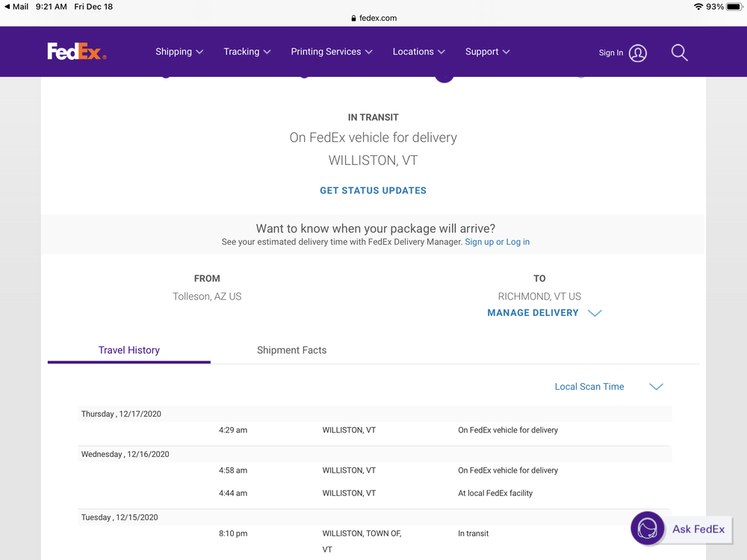Click the In transit status entry
The image size is (747, 560).
coord(473,533)
